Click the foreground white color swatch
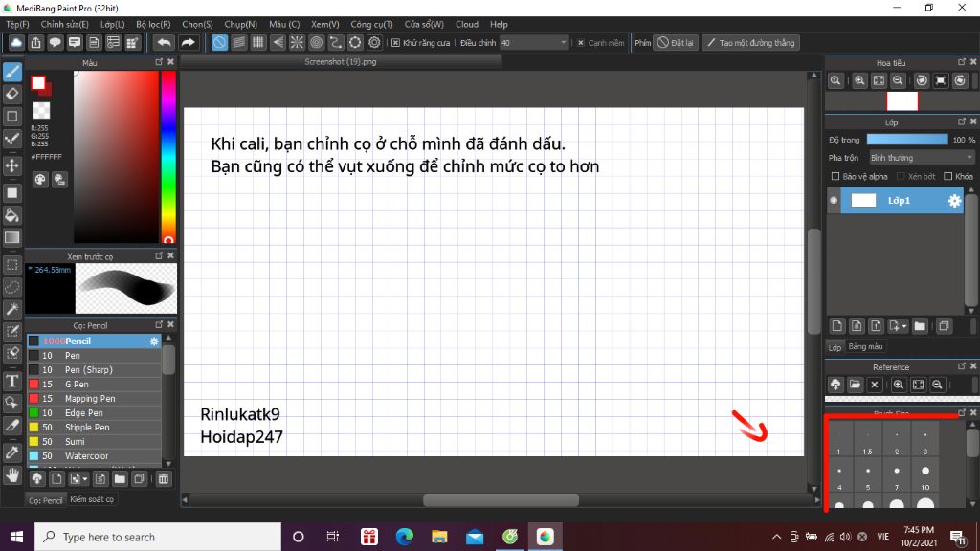 pyautogui.click(x=38, y=82)
